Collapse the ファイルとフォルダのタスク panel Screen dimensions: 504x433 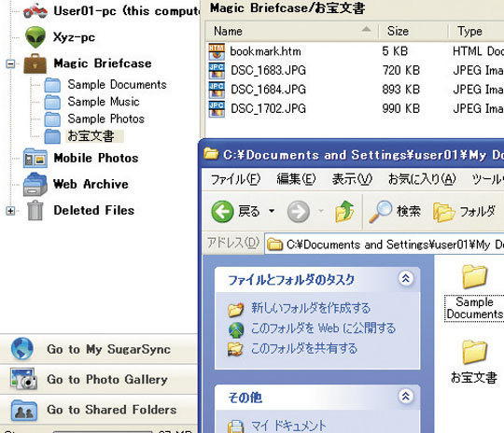click(x=406, y=278)
